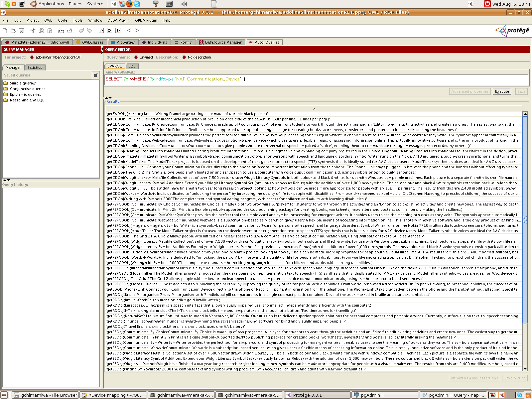This screenshot has height=399, width=532.
Task: Open the Places menu
Action: click(75, 4)
